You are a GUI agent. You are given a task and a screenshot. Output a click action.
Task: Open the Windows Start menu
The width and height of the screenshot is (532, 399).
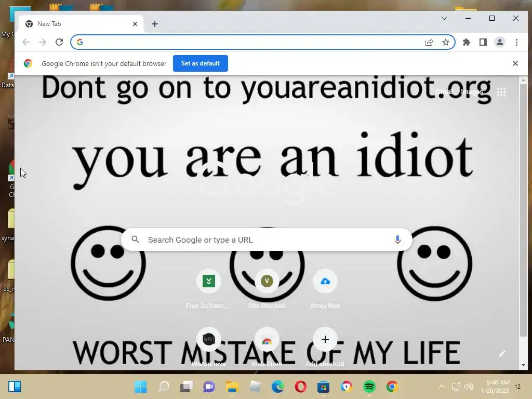click(140, 387)
